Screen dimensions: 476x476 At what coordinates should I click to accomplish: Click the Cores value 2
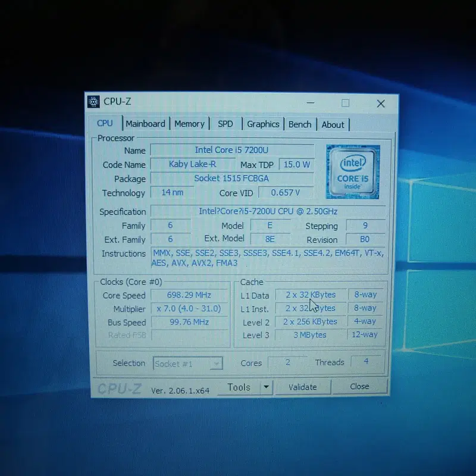point(288,362)
